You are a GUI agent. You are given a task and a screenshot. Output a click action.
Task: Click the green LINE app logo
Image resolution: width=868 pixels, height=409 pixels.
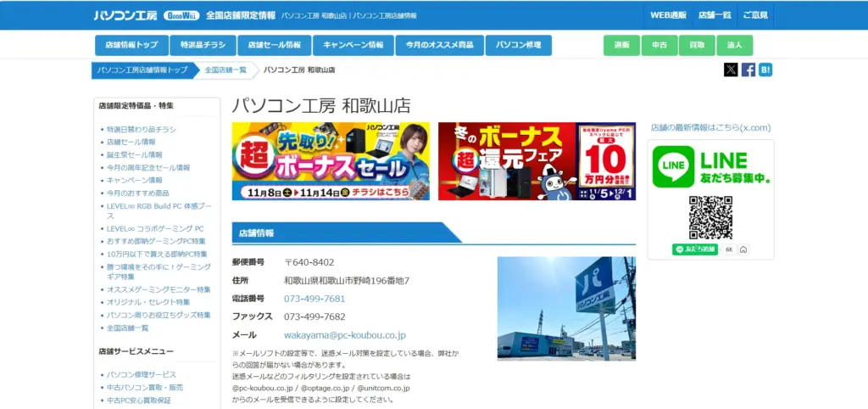[675, 167]
